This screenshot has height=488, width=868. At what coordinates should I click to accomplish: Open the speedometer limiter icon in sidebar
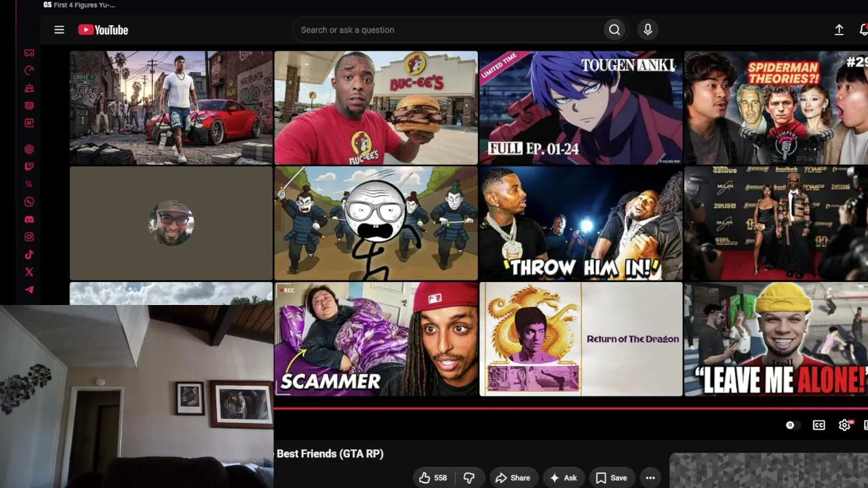click(29, 70)
